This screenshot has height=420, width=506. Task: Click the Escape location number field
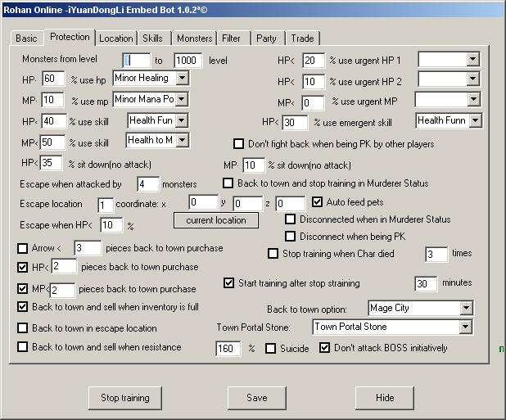pyautogui.click(x=105, y=205)
